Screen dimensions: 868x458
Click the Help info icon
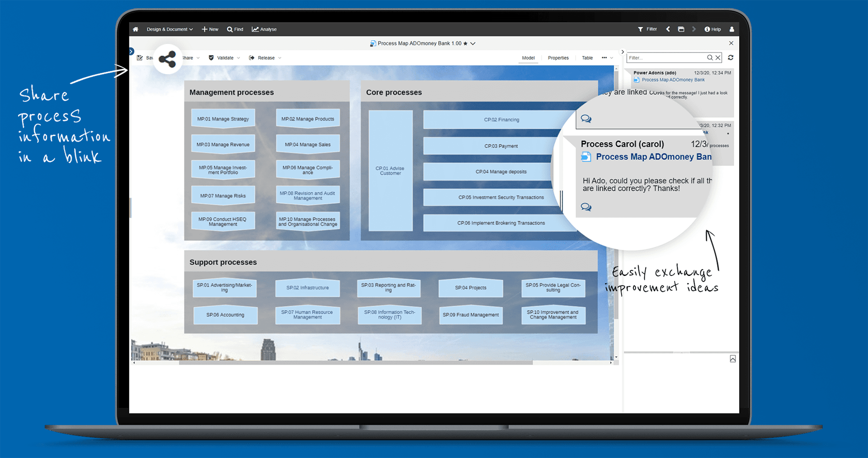pos(707,29)
